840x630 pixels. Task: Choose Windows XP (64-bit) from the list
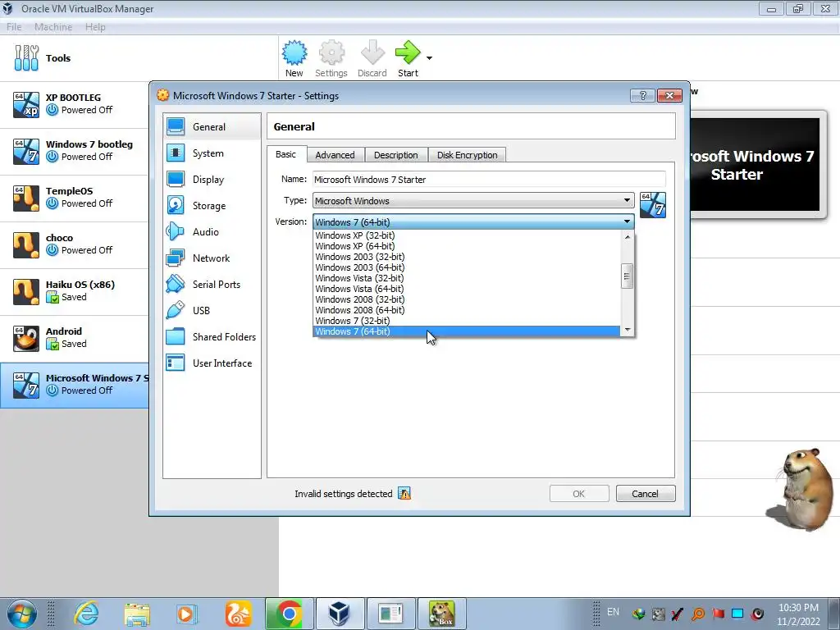click(466, 246)
